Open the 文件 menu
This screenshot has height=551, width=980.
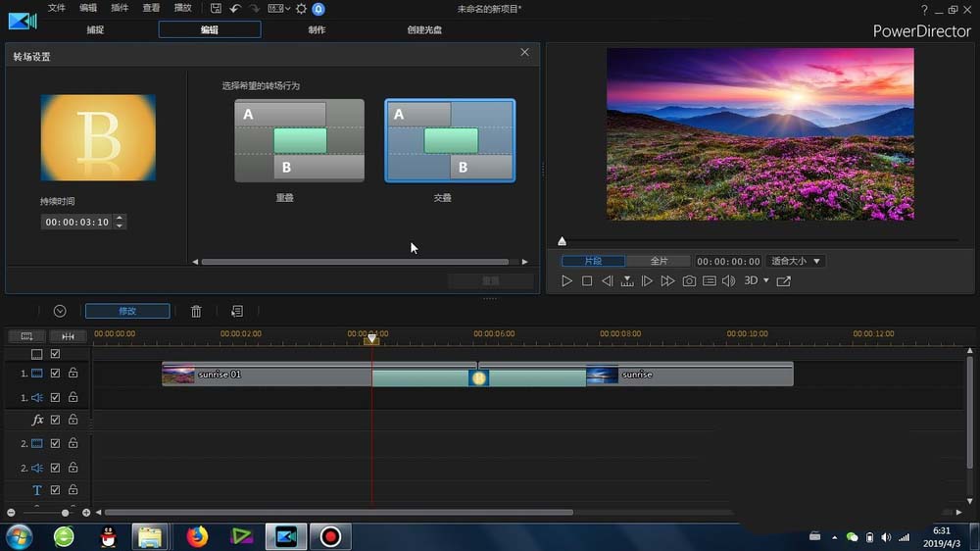pyautogui.click(x=57, y=8)
